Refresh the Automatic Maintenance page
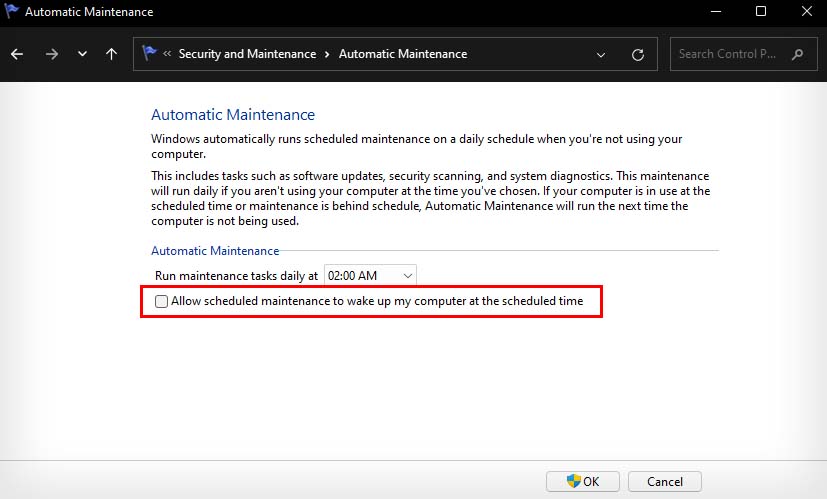 (638, 54)
